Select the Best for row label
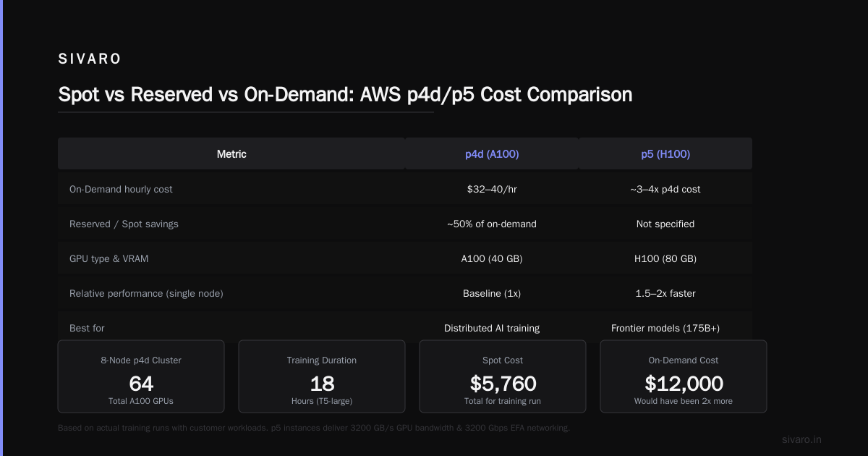The width and height of the screenshot is (868, 456). [x=87, y=328]
